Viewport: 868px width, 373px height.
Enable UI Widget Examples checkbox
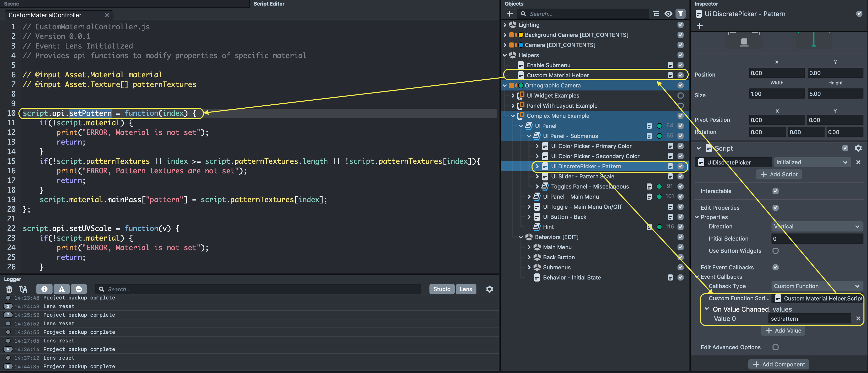(x=680, y=96)
